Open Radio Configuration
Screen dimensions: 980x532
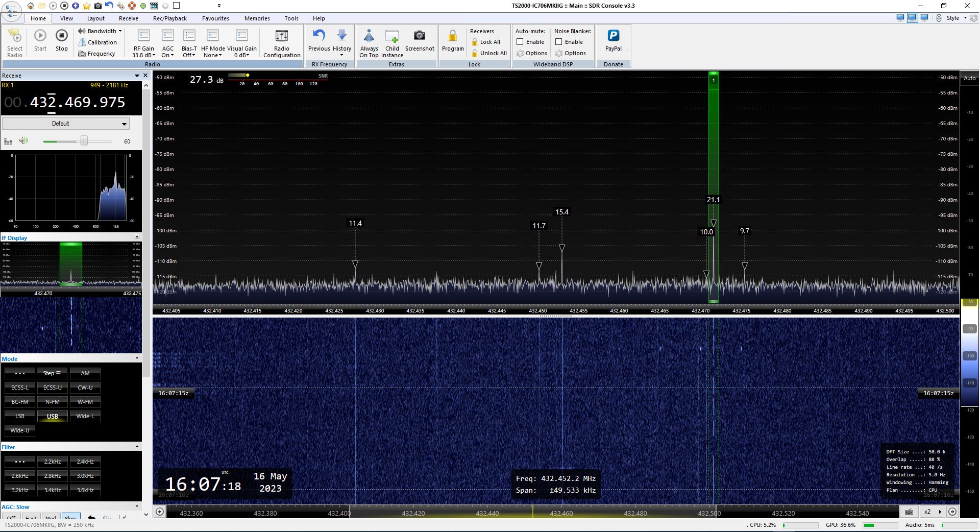(x=282, y=36)
